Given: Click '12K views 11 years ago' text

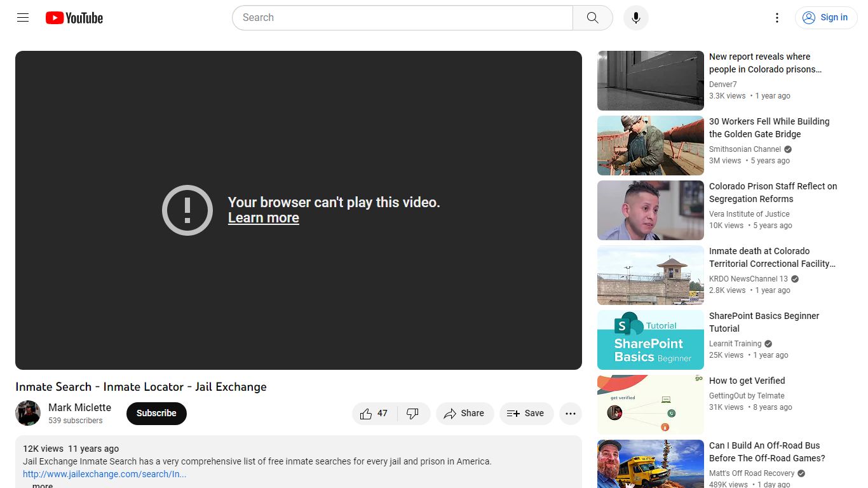Looking at the screenshot, I should 71,449.
